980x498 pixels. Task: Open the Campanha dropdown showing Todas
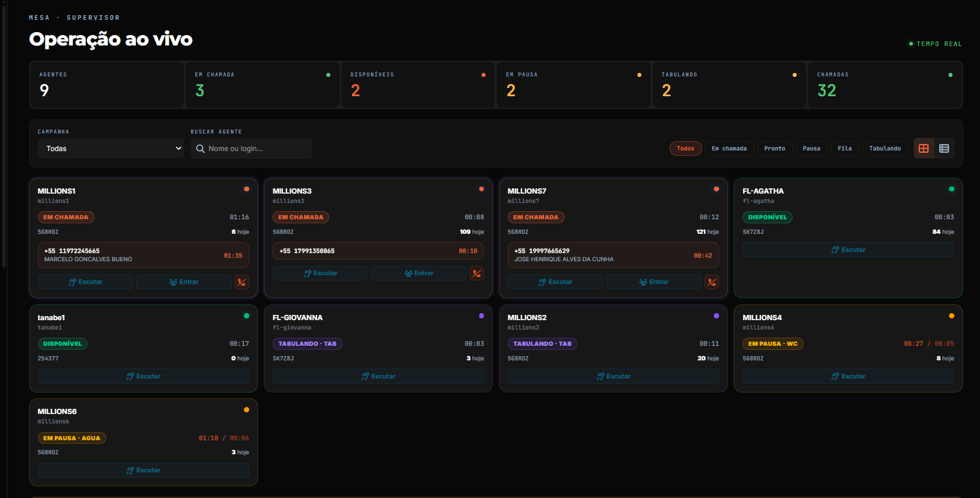pos(111,149)
